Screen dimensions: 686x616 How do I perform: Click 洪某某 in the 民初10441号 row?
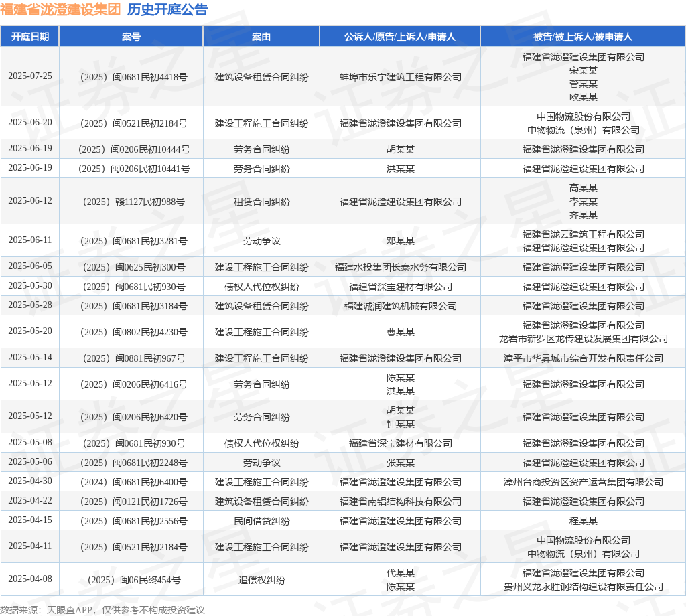(x=401, y=169)
